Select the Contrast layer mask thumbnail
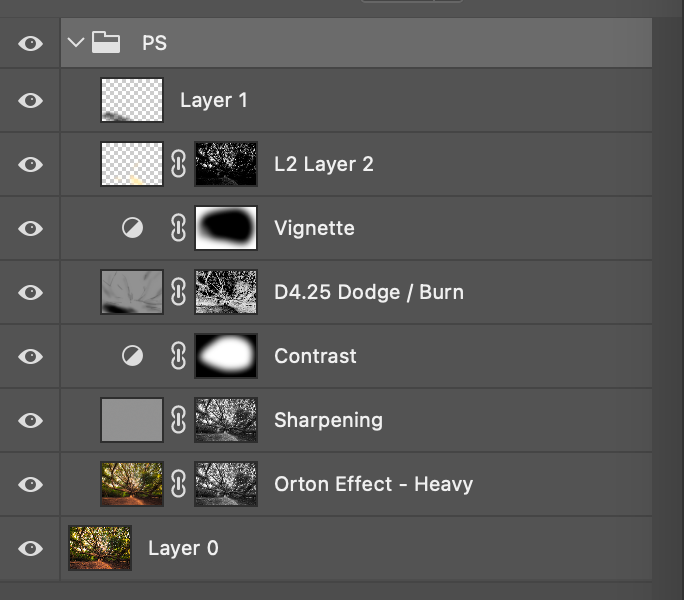This screenshot has height=600, width=684. pyautogui.click(x=226, y=356)
